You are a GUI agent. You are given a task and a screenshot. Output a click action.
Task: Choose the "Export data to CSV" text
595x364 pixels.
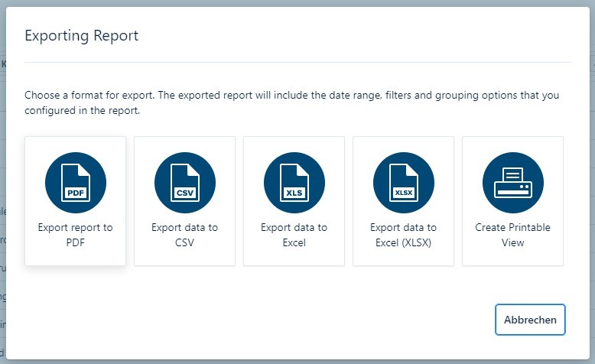tap(185, 235)
